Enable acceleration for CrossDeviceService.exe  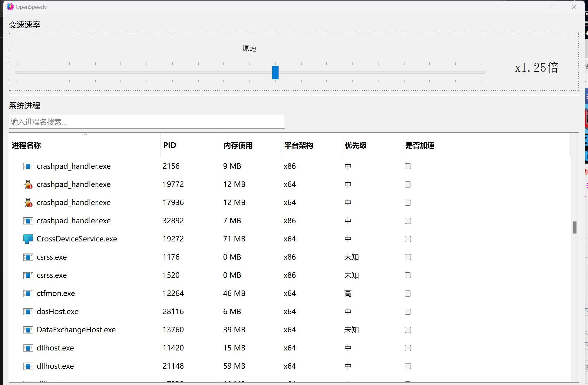coord(408,239)
